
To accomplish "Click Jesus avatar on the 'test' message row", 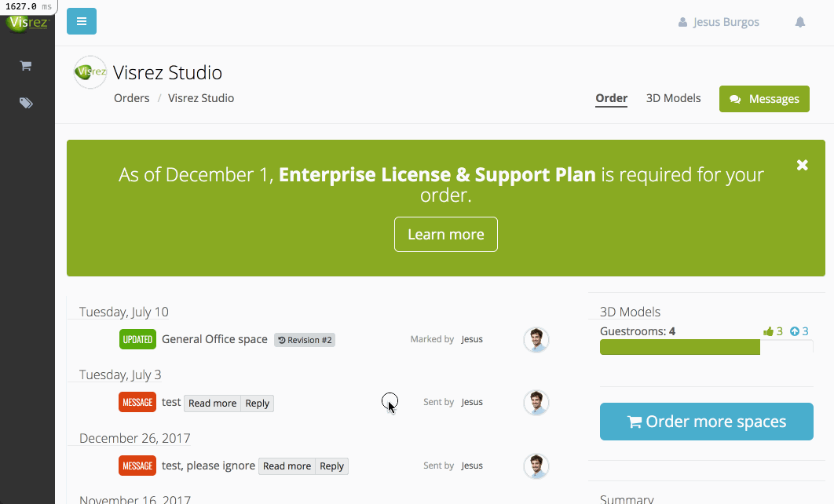I will [x=536, y=403].
